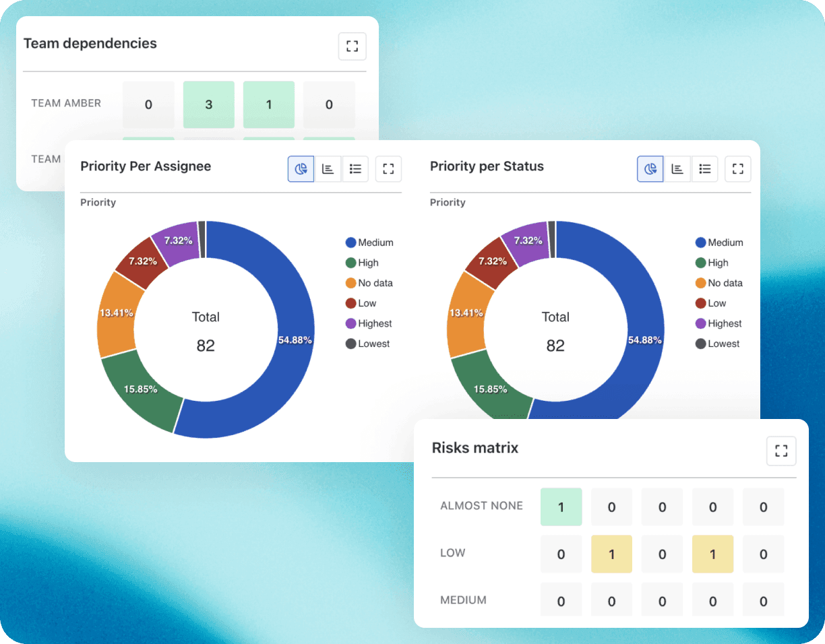
Task: Click the green 1 cell in Almost None row
Action: pyautogui.click(x=561, y=507)
